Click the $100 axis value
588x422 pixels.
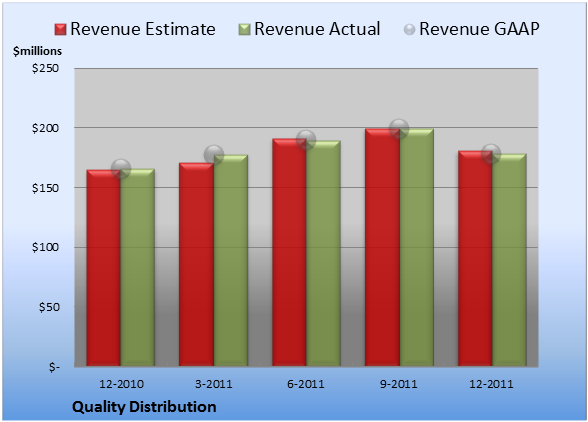45,247
